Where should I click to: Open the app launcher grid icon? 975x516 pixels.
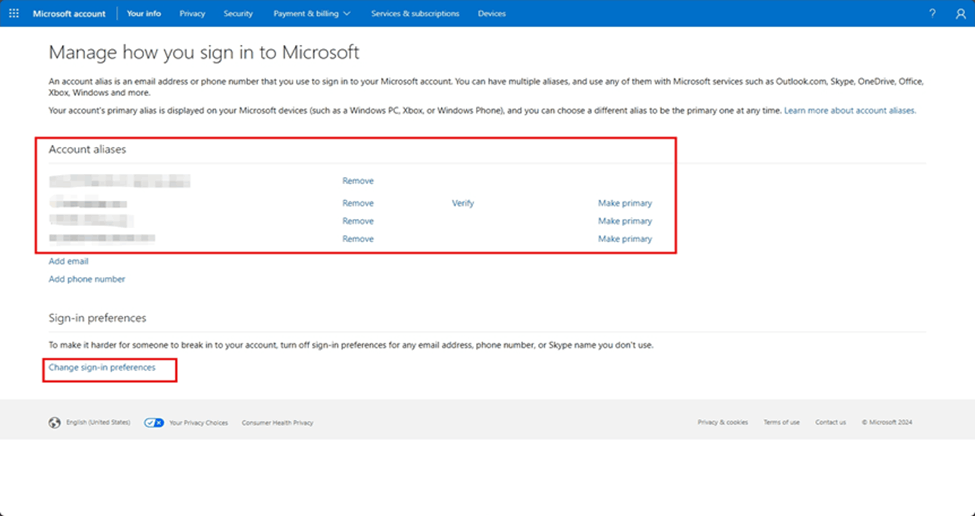pyautogui.click(x=14, y=13)
